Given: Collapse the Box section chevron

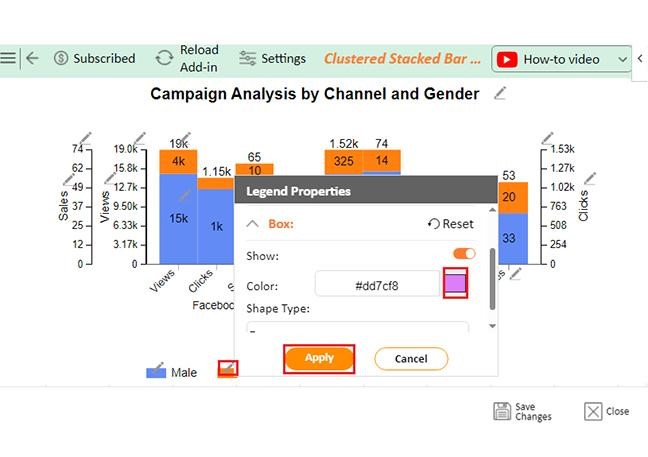Looking at the screenshot, I should coord(253,224).
